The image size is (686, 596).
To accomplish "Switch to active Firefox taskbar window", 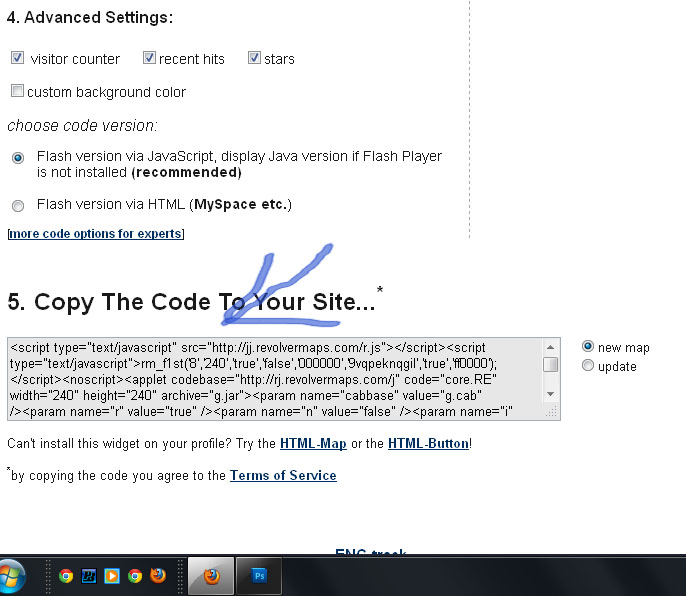I will 211,576.
